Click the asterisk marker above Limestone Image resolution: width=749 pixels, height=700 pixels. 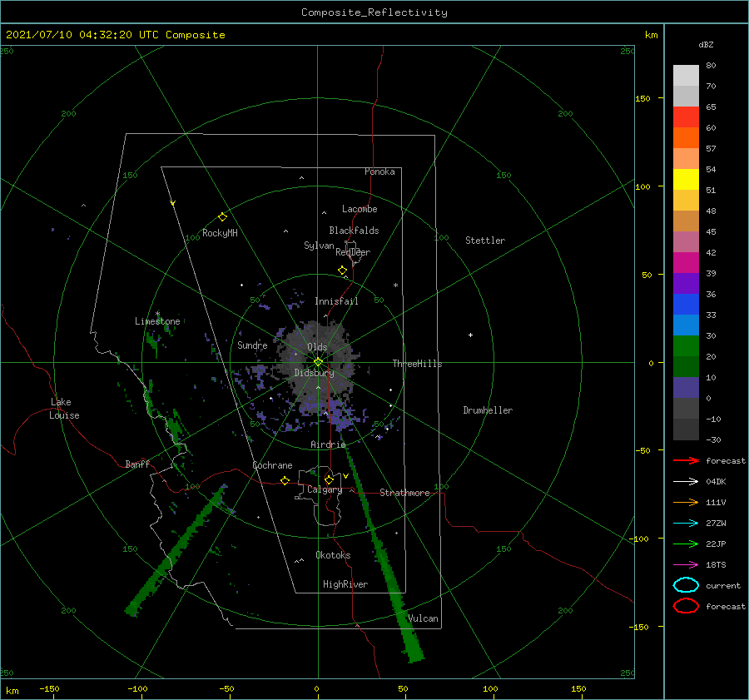point(157,314)
